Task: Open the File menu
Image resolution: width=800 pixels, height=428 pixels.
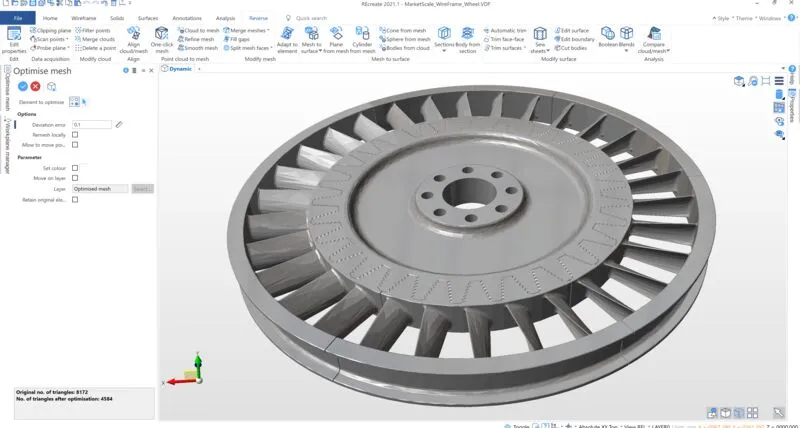Action: click(18, 18)
